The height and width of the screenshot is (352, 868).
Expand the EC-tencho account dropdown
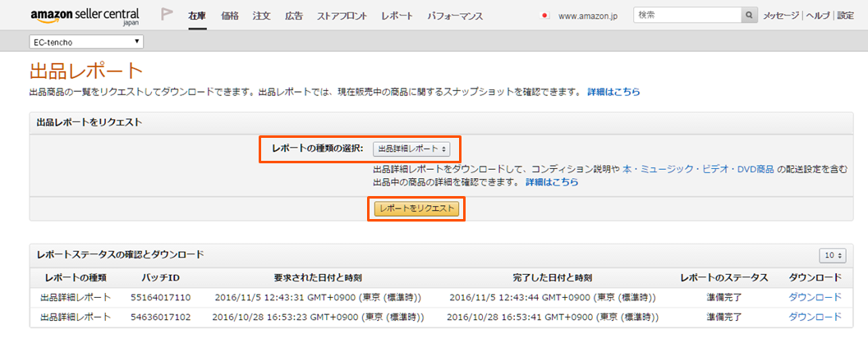86,42
